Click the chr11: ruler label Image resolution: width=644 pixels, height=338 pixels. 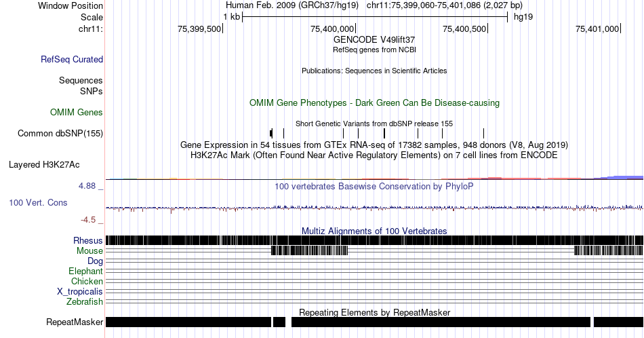[91, 29]
